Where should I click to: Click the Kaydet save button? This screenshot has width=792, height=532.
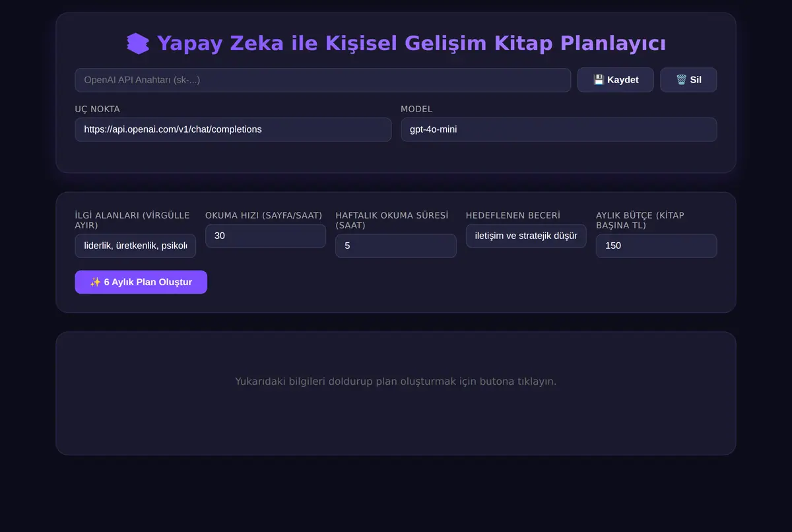pyautogui.click(x=616, y=80)
